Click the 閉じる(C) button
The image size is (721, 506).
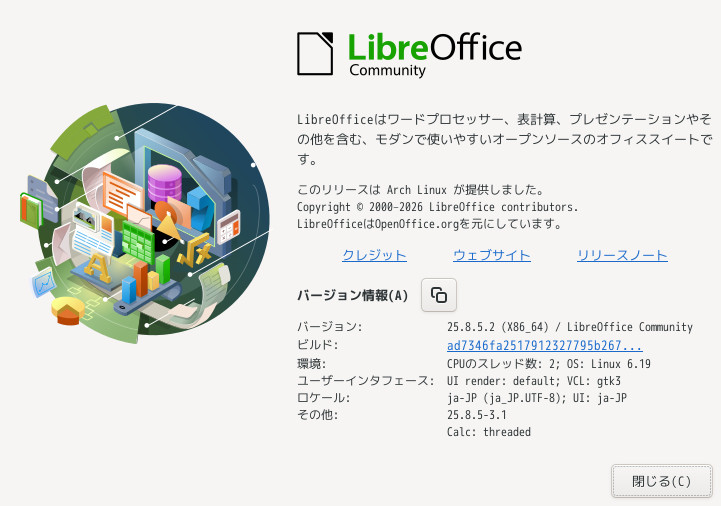coord(662,481)
